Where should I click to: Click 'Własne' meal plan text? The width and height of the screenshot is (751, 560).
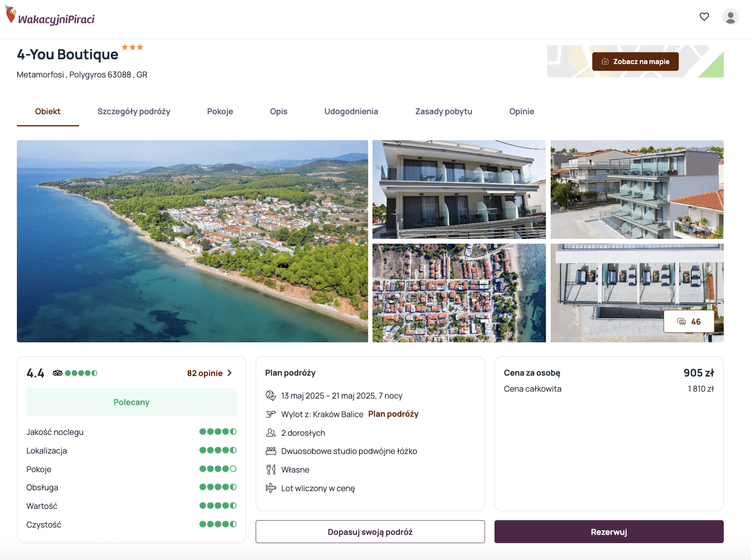click(295, 470)
